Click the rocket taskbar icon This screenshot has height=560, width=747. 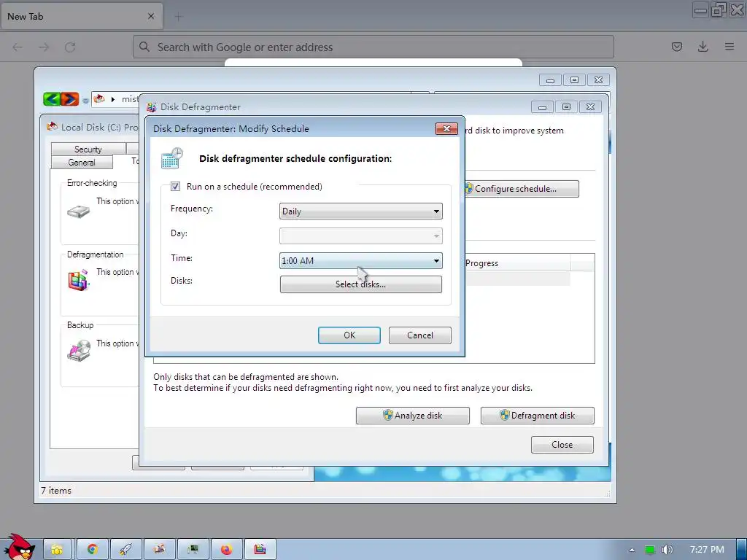(125, 550)
